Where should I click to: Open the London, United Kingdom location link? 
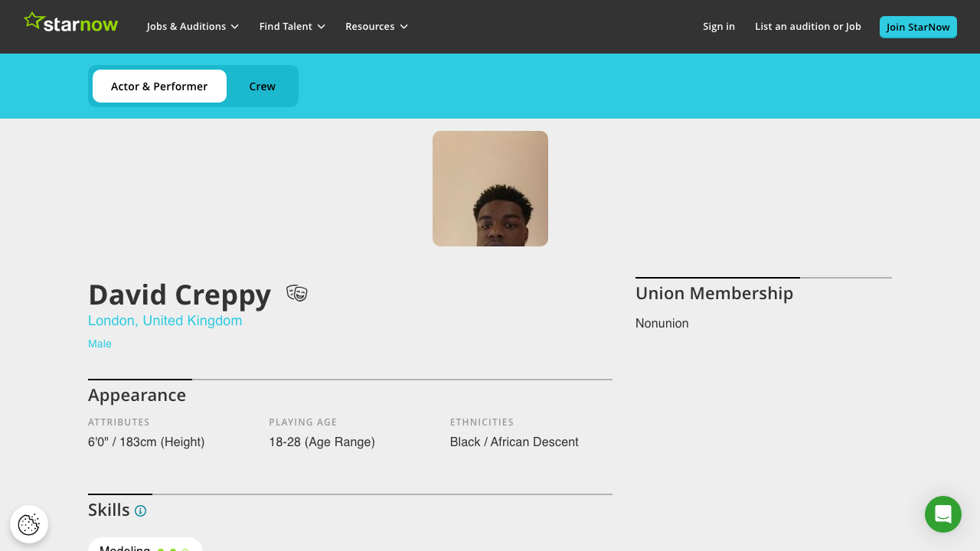[x=165, y=320]
